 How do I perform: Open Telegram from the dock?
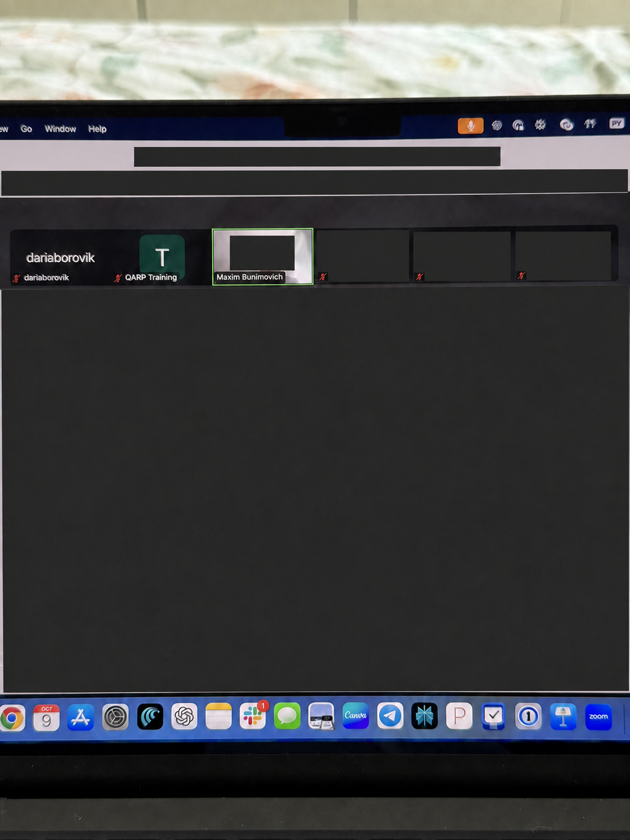pyautogui.click(x=390, y=716)
